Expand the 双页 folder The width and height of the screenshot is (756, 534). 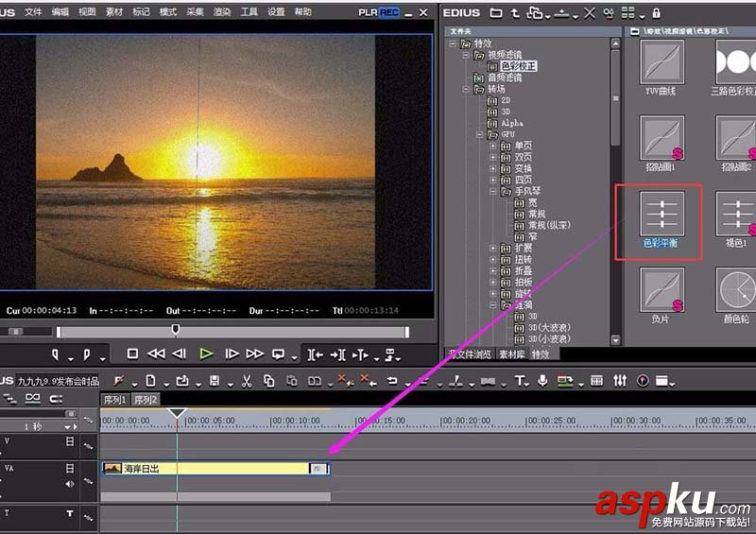point(492,157)
